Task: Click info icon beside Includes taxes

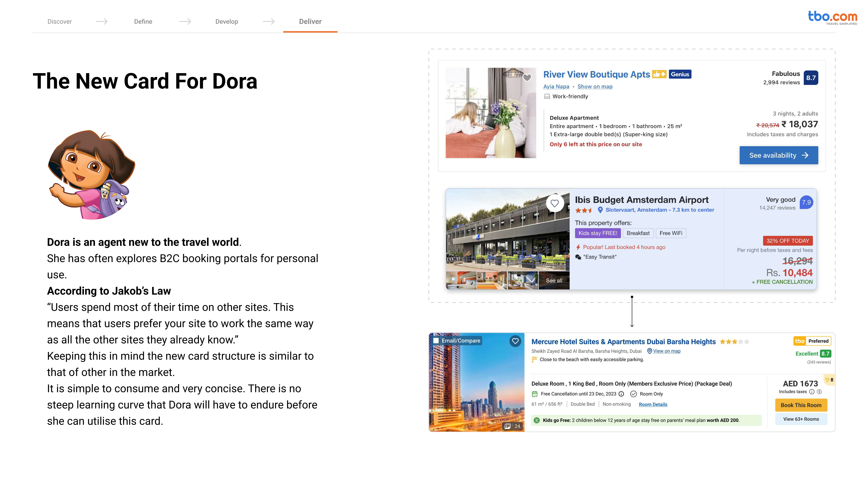Action: (x=812, y=392)
